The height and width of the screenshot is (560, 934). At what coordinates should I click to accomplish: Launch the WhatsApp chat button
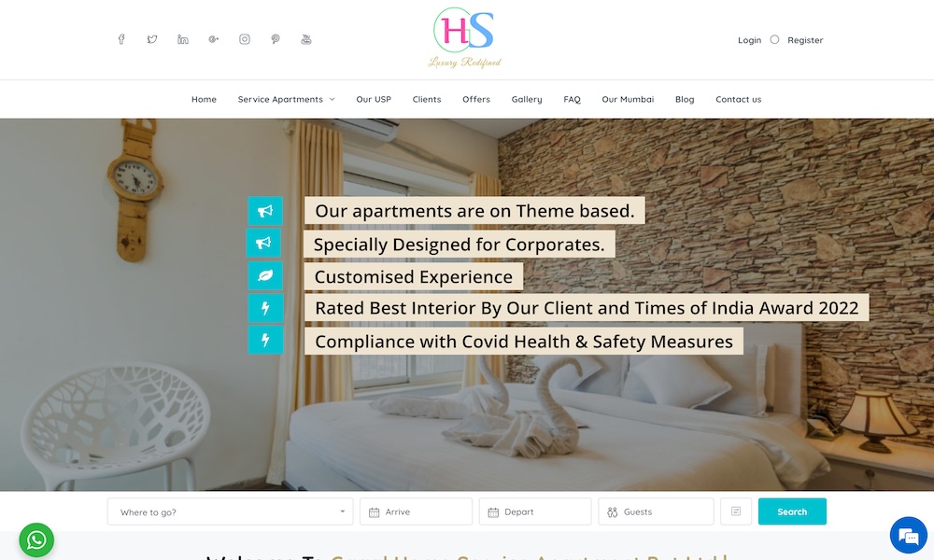[x=36, y=539]
